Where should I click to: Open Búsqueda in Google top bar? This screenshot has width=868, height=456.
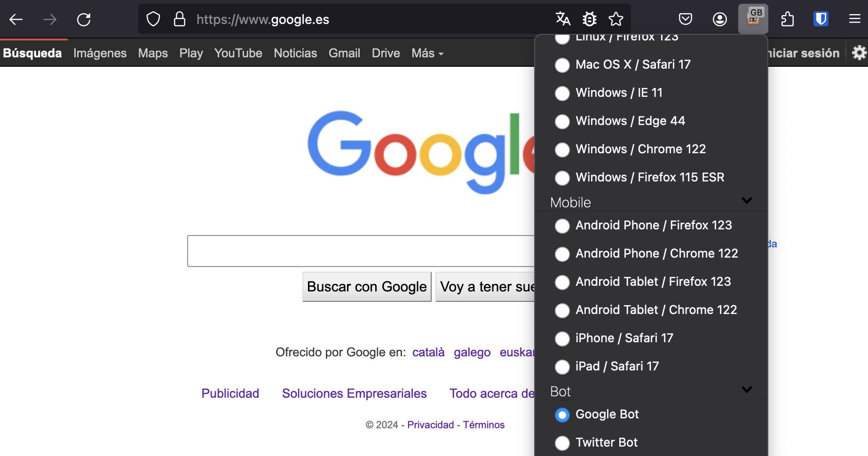[x=32, y=53]
